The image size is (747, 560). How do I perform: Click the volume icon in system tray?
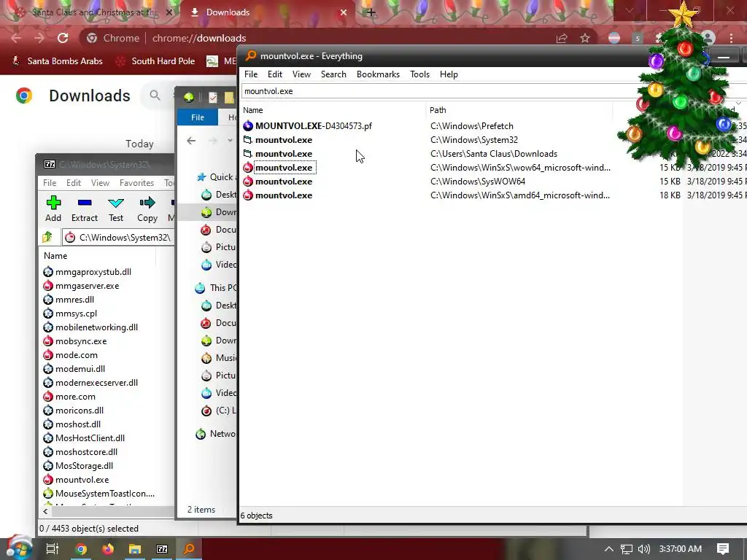[643, 549]
